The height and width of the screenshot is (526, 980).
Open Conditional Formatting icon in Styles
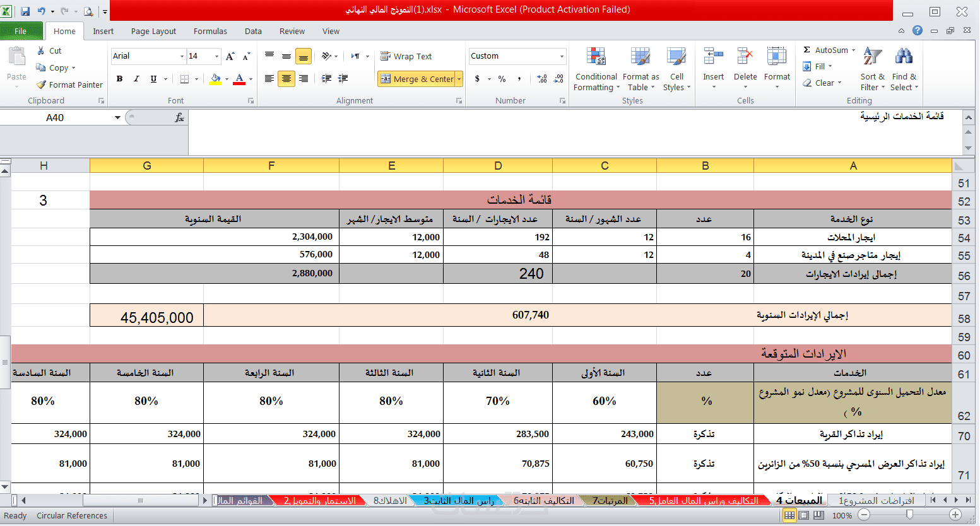coord(596,57)
